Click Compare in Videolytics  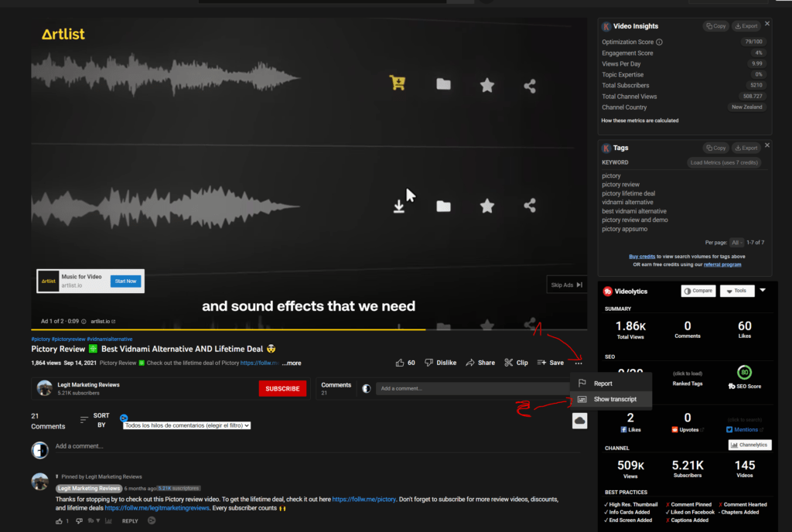click(698, 291)
